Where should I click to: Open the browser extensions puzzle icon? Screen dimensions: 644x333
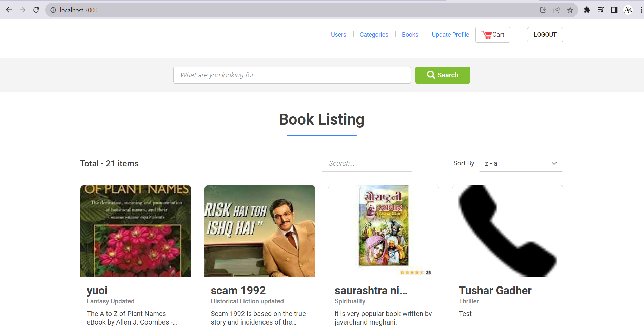pyautogui.click(x=587, y=10)
